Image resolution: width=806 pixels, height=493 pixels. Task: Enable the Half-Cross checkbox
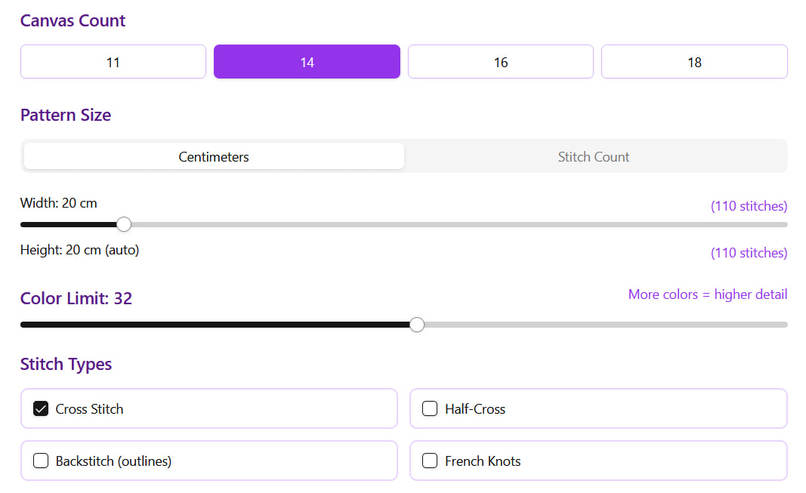tap(430, 409)
